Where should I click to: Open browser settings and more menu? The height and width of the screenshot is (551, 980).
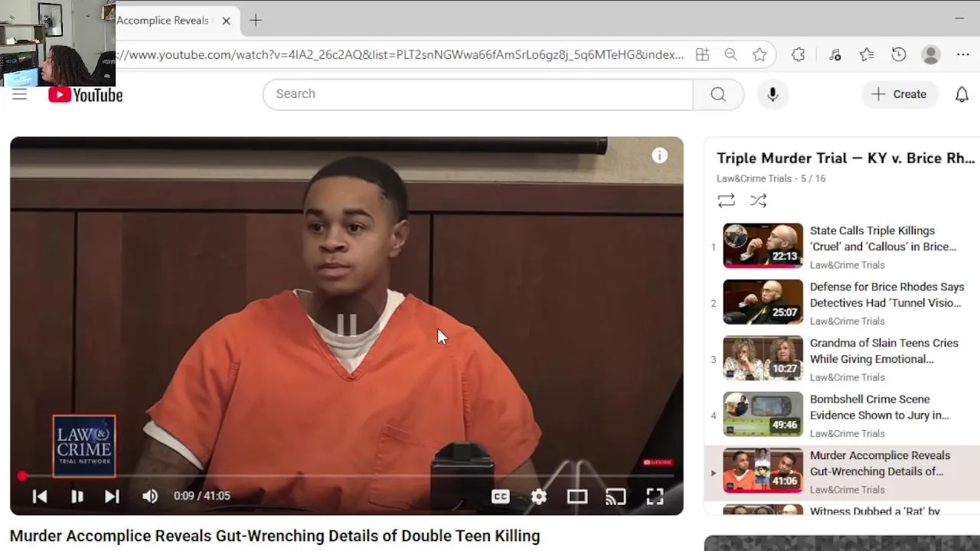(962, 54)
